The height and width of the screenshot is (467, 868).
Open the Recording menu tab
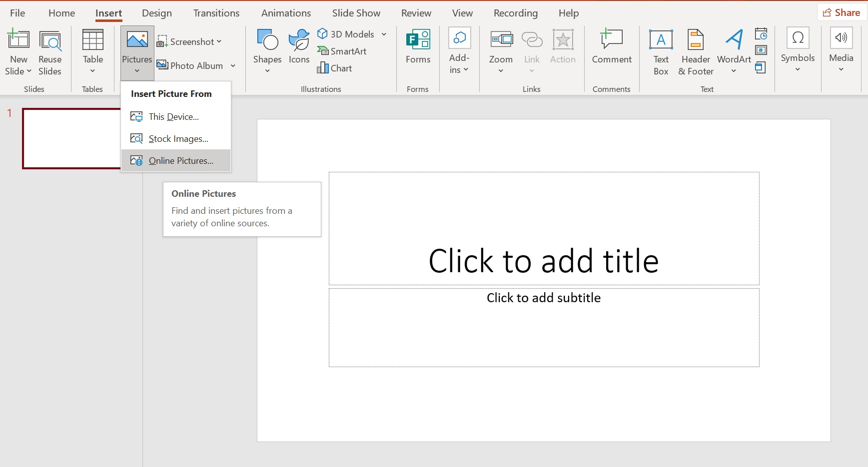point(515,12)
